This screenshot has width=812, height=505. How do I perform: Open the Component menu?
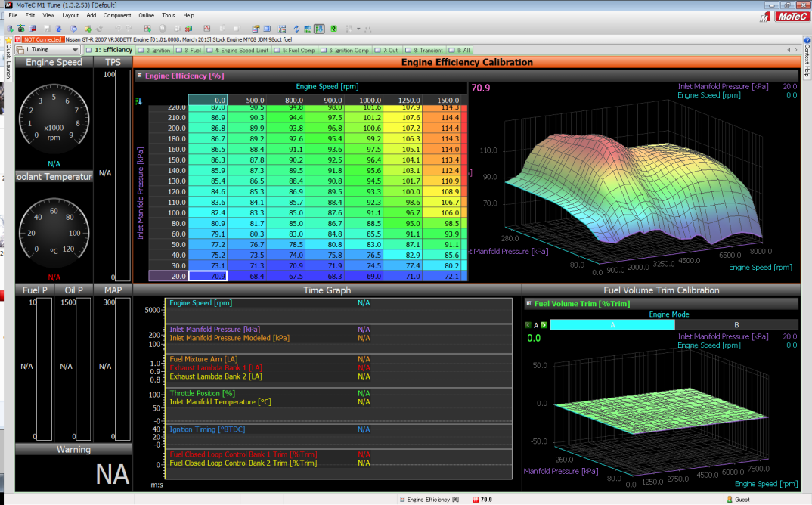pyautogui.click(x=117, y=16)
